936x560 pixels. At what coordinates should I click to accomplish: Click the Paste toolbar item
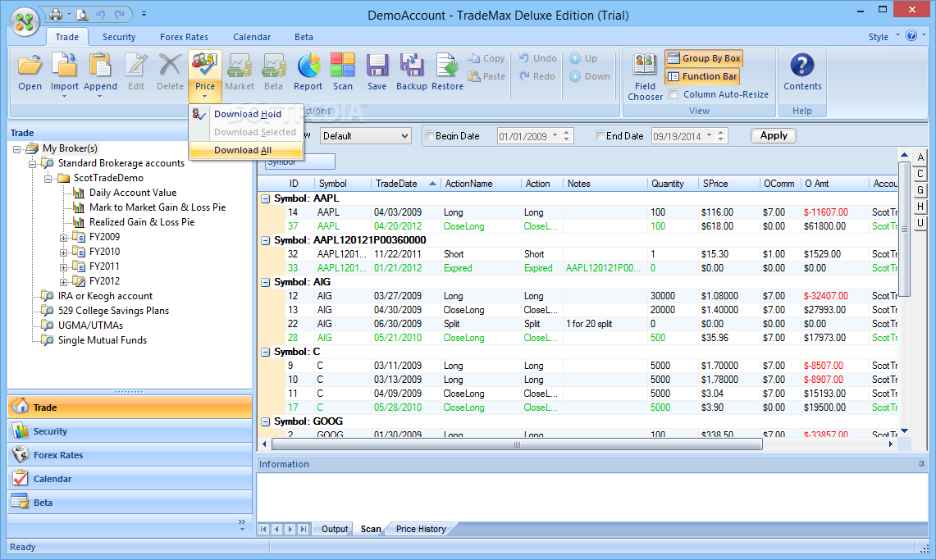pyautogui.click(x=486, y=76)
